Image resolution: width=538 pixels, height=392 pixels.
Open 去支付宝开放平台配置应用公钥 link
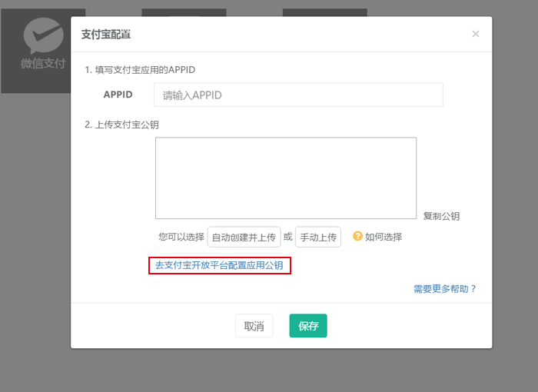click(x=219, y=265)
